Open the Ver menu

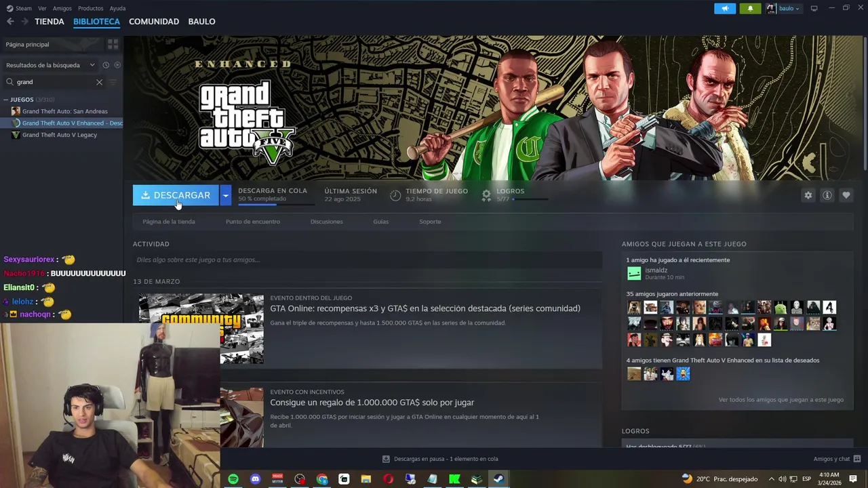pyautogui.click(x=42, y=8)
